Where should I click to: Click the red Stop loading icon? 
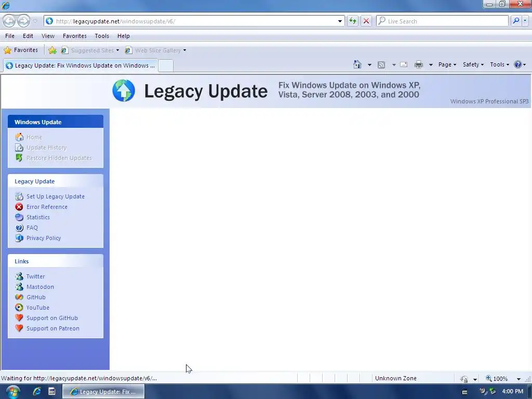pos(366,21)
